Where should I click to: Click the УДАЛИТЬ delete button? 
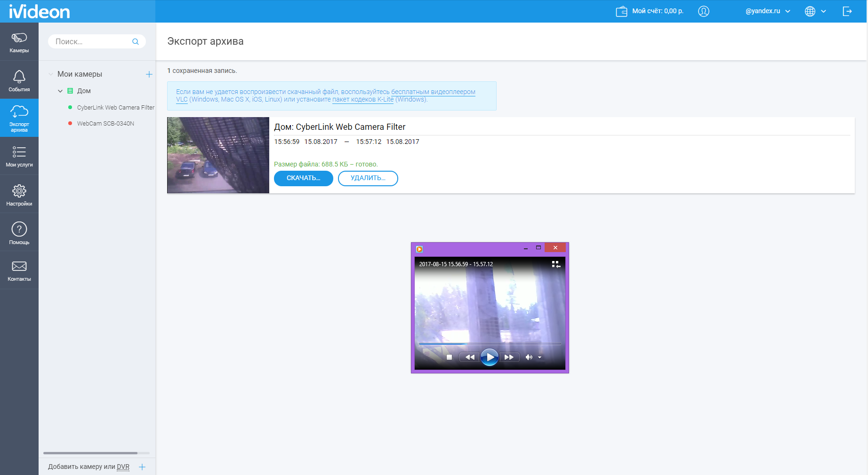[x=368, y=178]
